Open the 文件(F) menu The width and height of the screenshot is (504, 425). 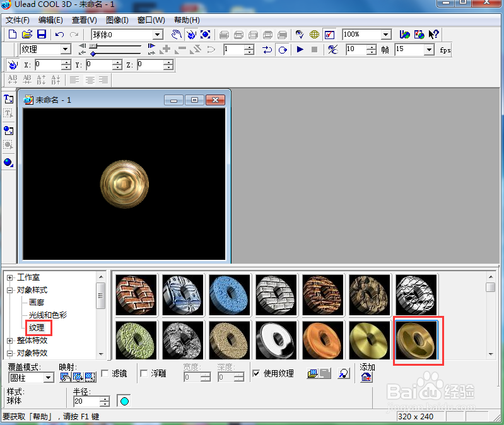(18, 20)
